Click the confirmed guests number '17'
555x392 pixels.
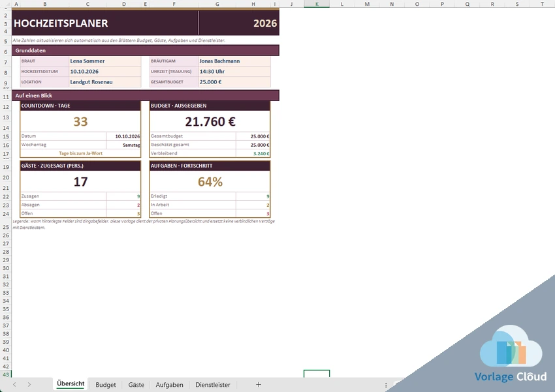80,182
